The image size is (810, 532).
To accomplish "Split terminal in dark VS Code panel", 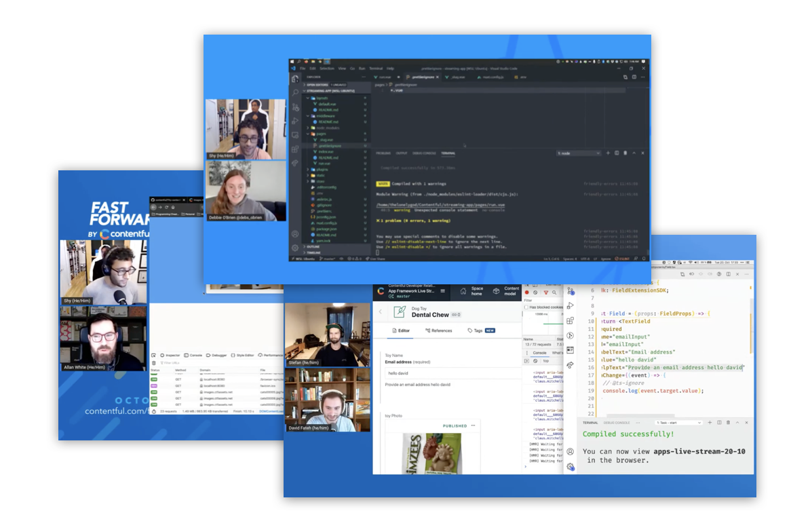I will (x=617, y=153).
